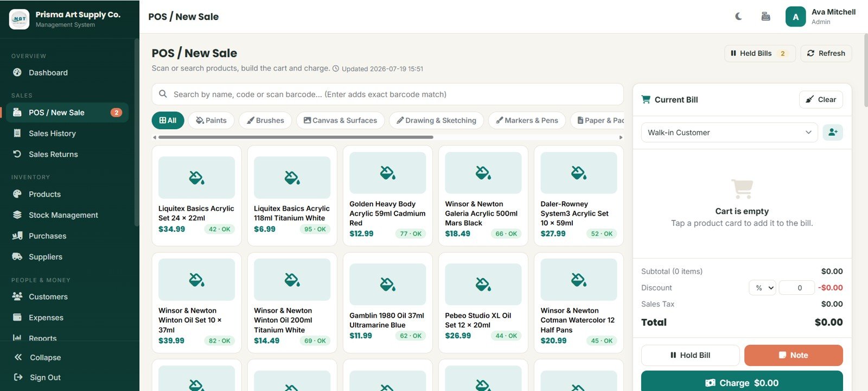Click the discount amount field
Viewport: 868px width, 391px height.
pos(796,288)
